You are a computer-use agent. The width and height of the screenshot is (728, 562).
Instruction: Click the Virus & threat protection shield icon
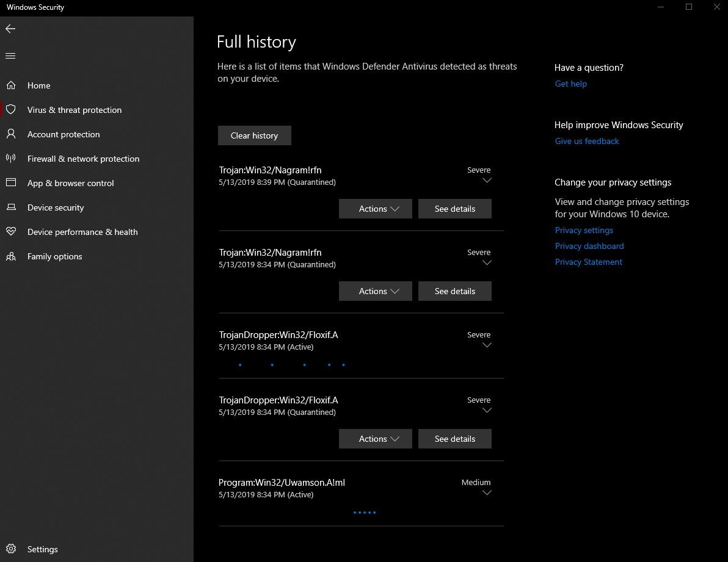(11, 110)
